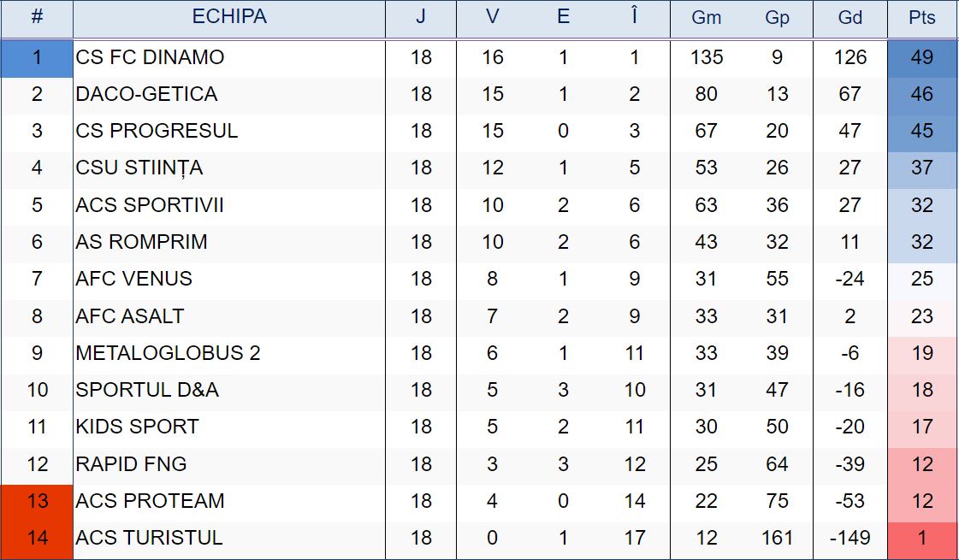Click the CS PROGRESUL team name
The image size is (959, 560).
(157, 131)
